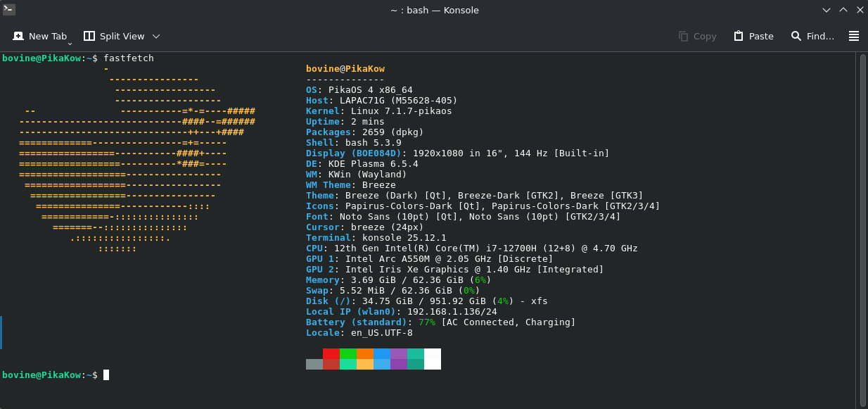Click the Paste toolbar button

753,36
